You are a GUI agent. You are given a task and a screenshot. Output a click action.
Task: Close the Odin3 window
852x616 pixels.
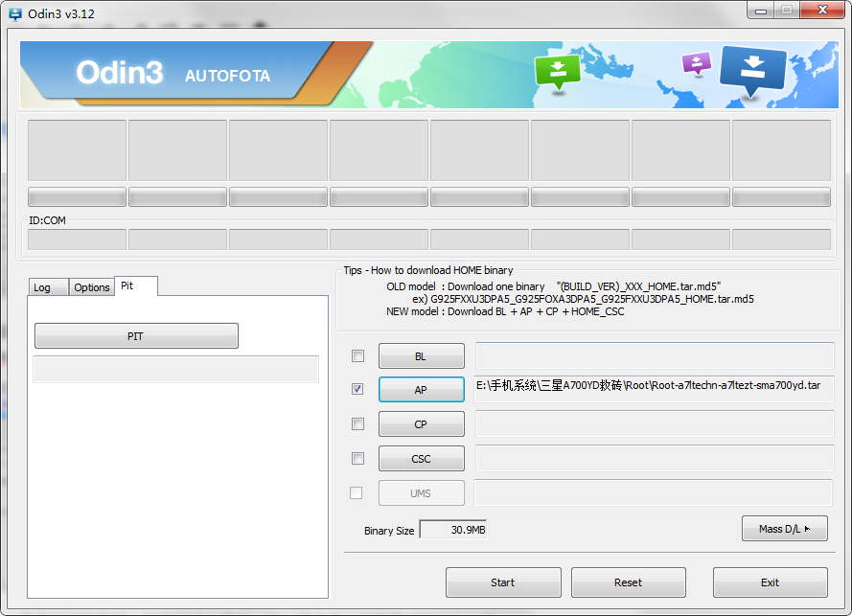pyautogui.click(x=822, y=11)
